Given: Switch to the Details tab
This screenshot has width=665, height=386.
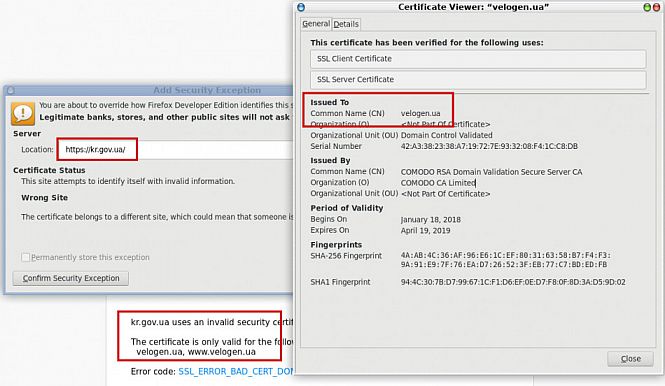Looking at the screenshot, I should pos(346,24).
